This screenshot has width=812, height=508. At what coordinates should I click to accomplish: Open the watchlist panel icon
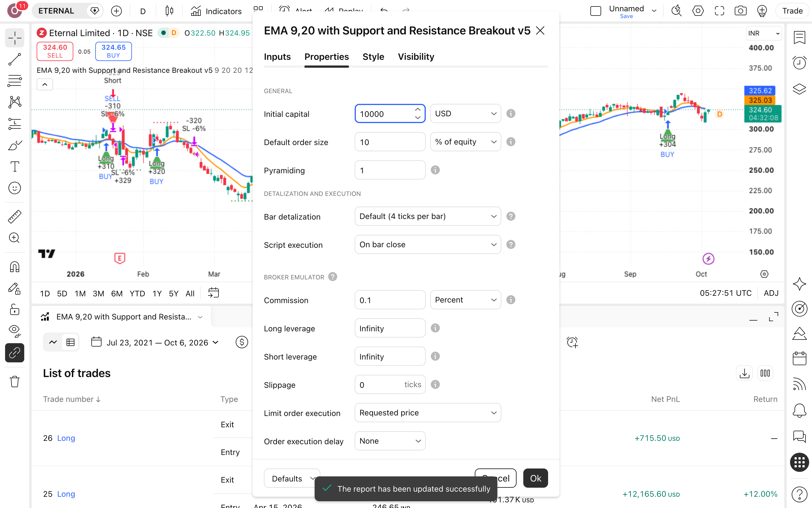[x=800, y=38]
